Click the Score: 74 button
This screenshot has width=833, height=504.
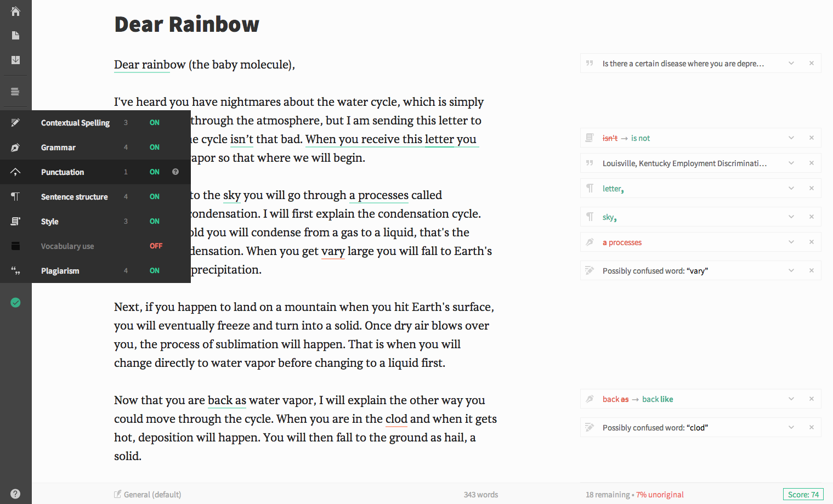(x=803, y=495)
